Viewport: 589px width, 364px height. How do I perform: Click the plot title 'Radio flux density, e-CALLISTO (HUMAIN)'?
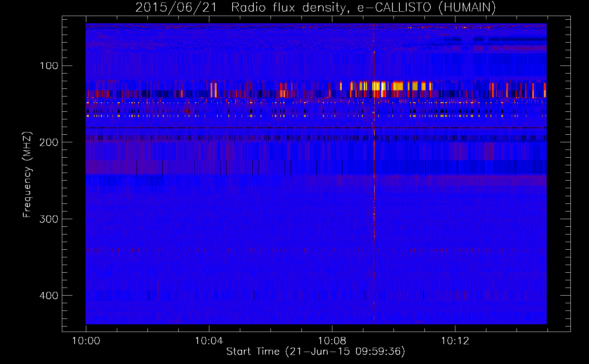pos(363,7)
